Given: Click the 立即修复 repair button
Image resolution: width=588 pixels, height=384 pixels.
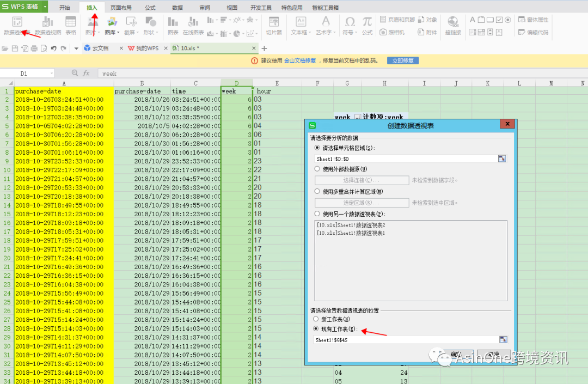Looking at the screenshot, I should click(403, 60).
